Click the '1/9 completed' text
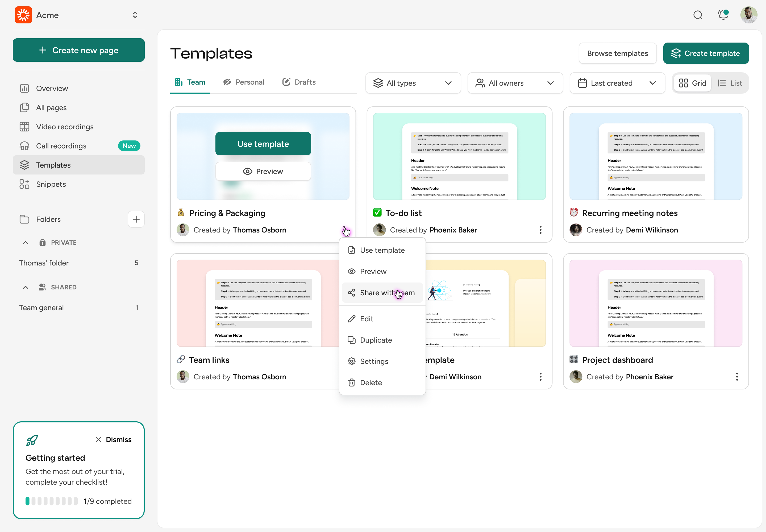 (108, 501)
